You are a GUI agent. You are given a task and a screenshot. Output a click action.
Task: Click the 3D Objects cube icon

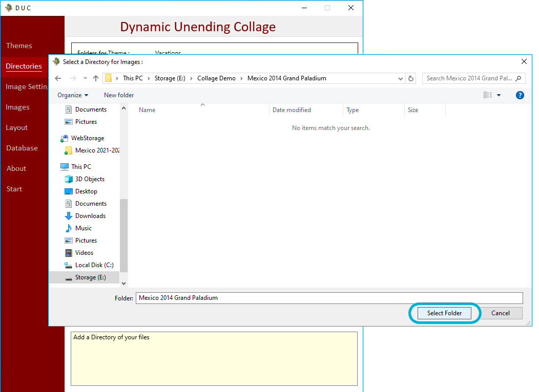pos(69,179)
